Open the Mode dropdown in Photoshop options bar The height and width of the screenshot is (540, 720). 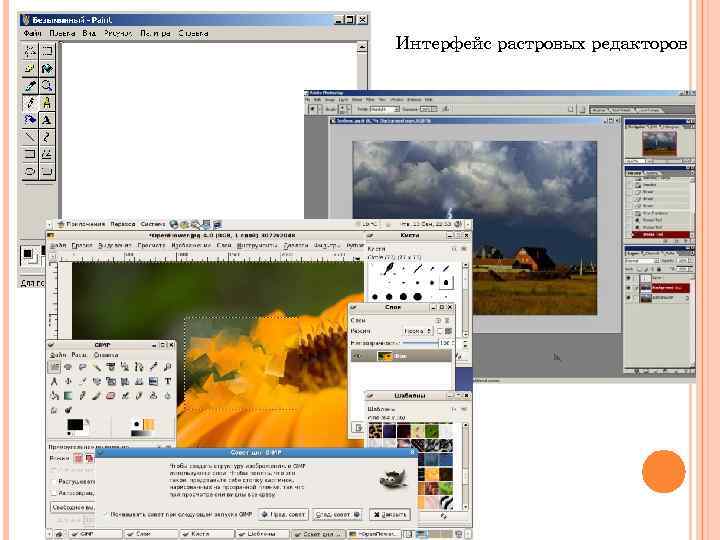[384, 109]
